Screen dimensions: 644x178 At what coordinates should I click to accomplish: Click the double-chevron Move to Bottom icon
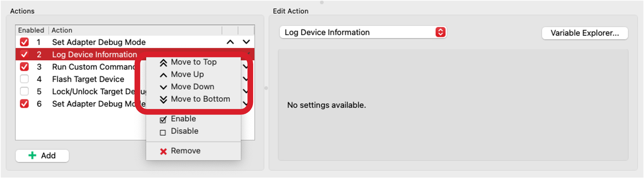tap(163, 100)
